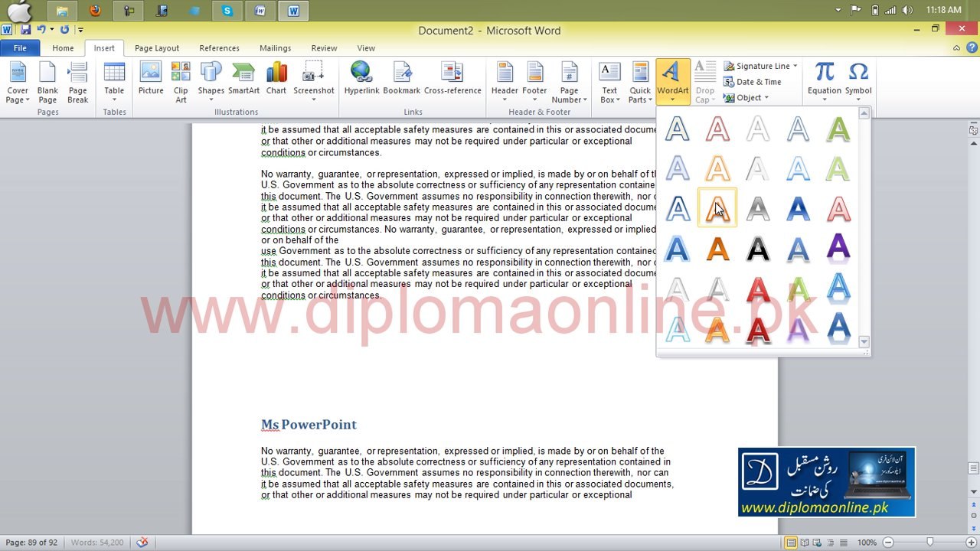Zoom in with the plus button
This screenshot has height=551, width=980.
(971, 543)
